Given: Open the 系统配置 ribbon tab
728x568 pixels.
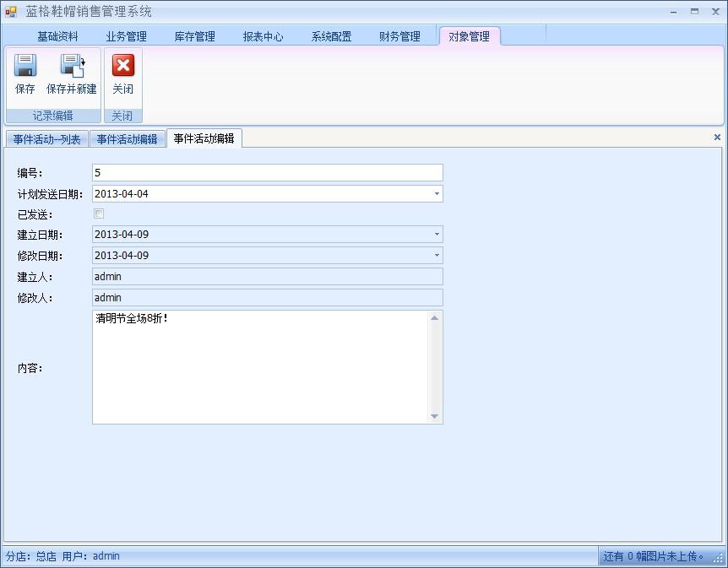Looking at the screenshot, I should click(x=331, y=36).
